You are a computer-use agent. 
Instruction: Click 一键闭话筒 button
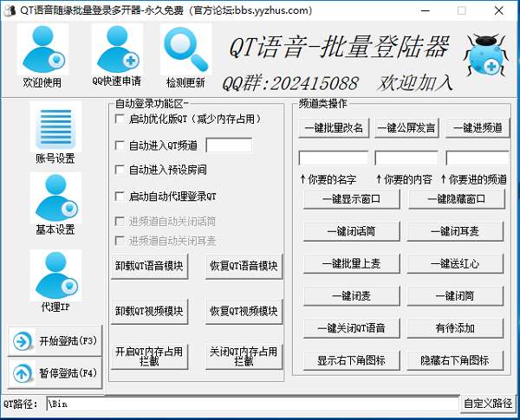point(352,231)
